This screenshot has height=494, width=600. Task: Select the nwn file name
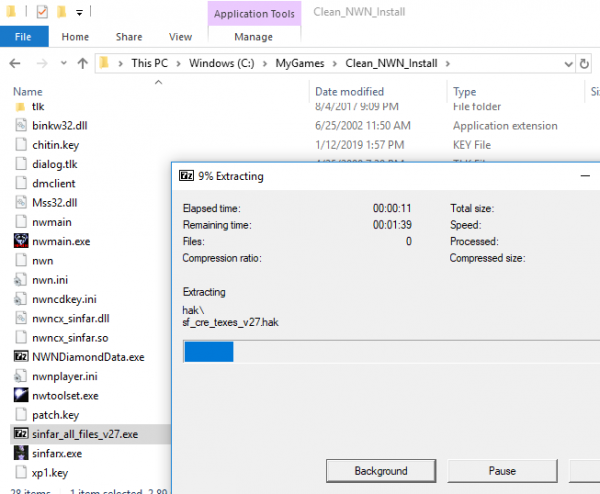[42, 261]
